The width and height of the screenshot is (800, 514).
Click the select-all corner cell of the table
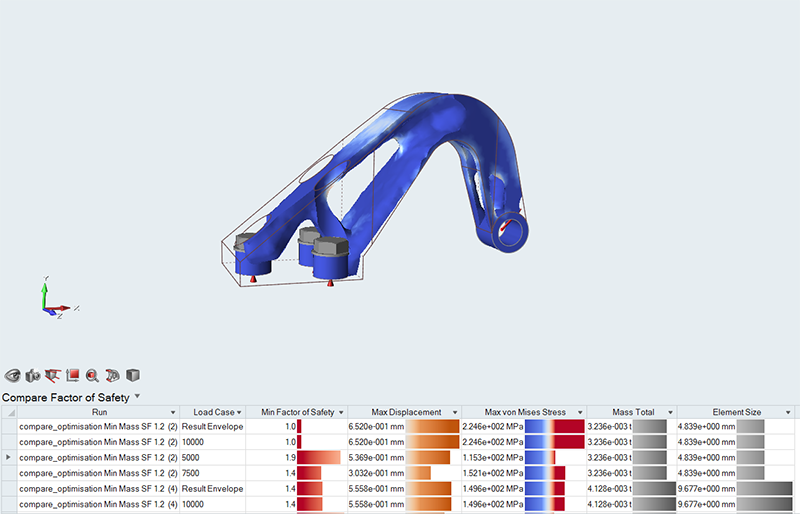pos(8,412)
